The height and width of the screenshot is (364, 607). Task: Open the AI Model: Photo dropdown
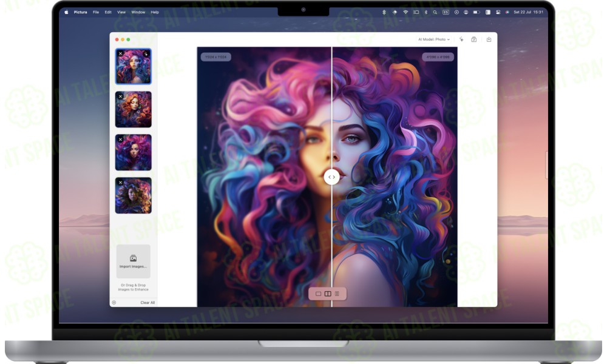(x=434, y=39)
